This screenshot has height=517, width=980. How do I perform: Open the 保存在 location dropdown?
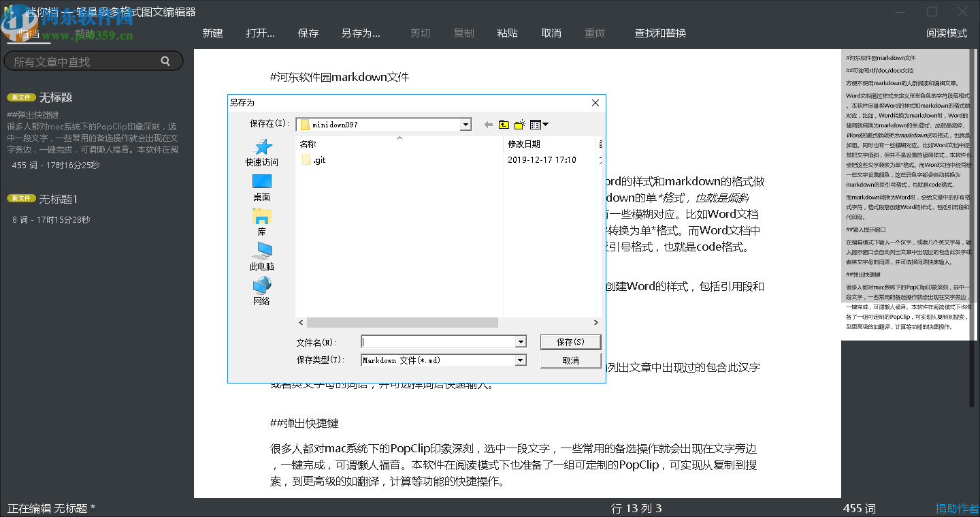(x=465, y=124)
